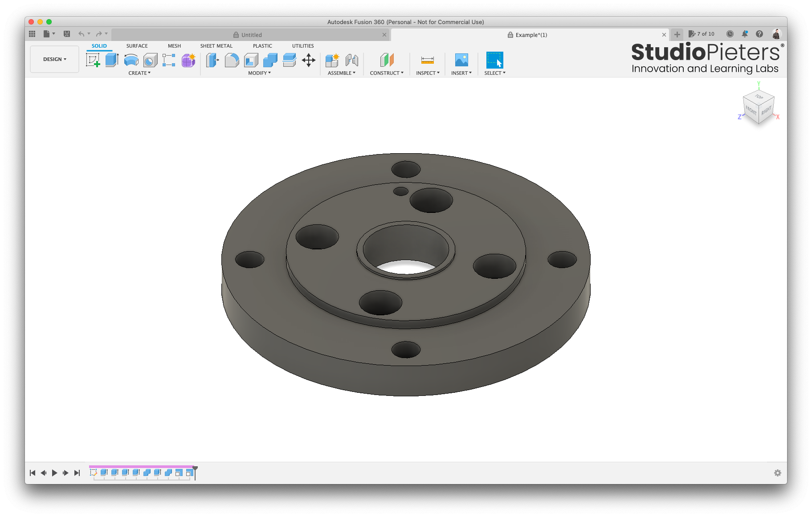Activate the Select tool icon
This screenshot has width=812, height=517.
(x=494, y=60)
